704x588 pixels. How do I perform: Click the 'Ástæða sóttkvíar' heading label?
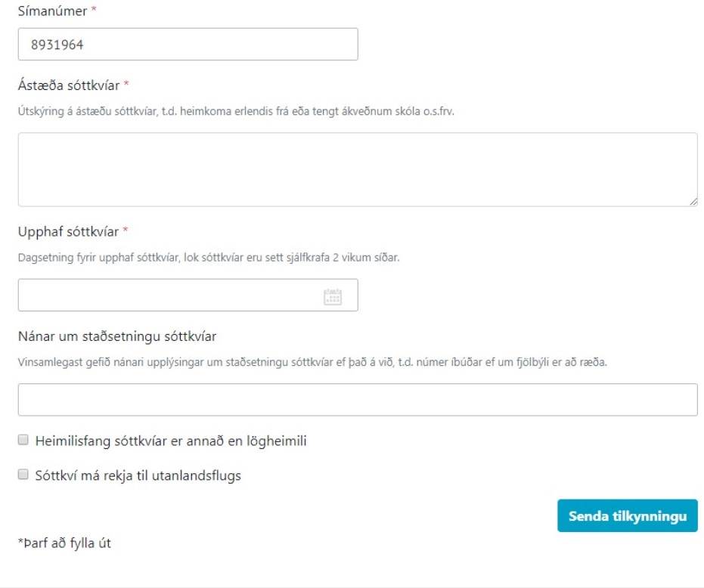point(69,85)
